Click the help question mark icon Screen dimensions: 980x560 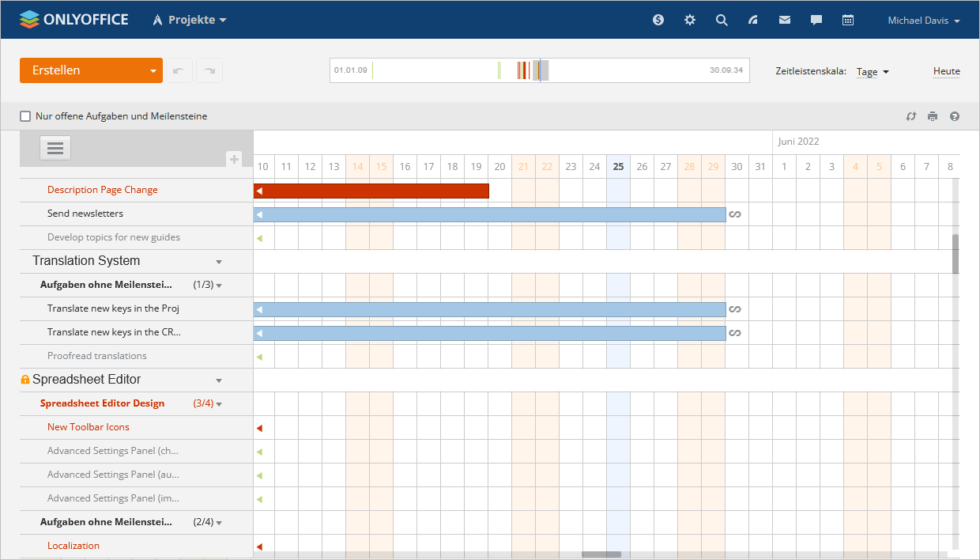click(955, 116)
